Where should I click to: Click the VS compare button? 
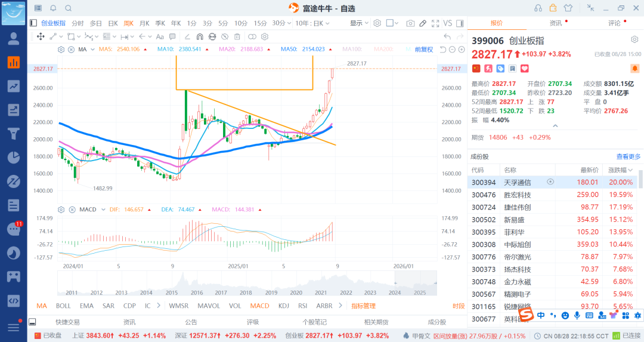point(448,23)
